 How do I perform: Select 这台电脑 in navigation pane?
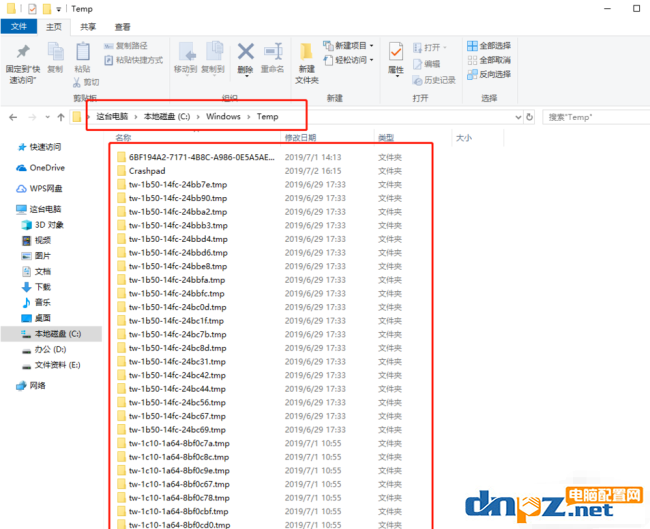click(39, 209)
